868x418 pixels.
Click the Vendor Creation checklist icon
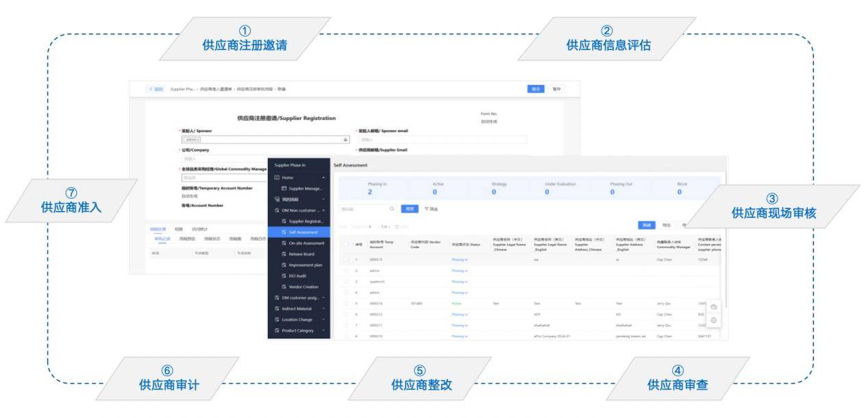coord(284,286)
